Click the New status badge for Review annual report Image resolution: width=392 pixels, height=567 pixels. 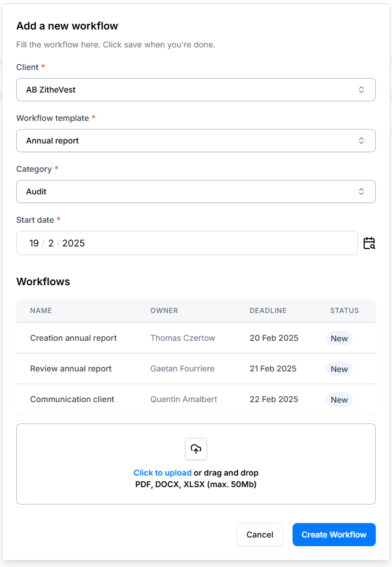point(339,369)
